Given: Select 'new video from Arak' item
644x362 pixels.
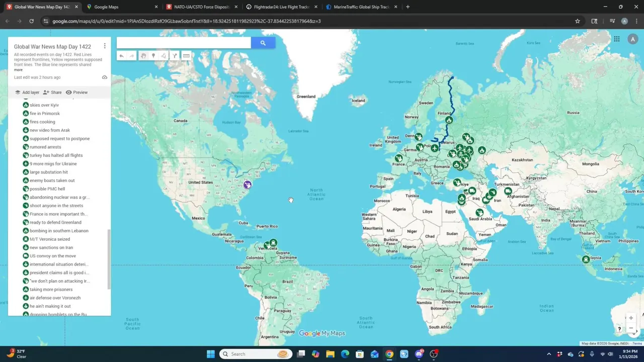Looking at the screenshot, I should click(50, 130).
